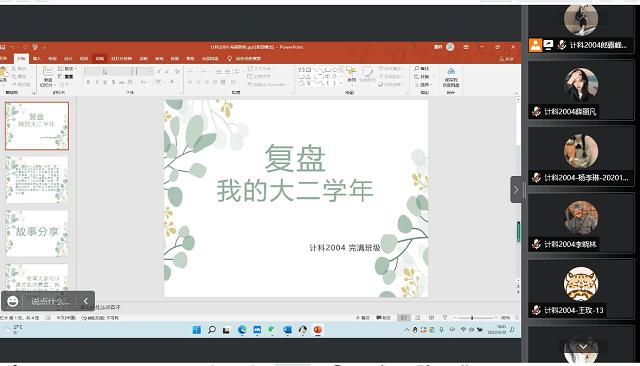Click the Notes button in status bar
Viewport: 640px width, 366px height.
click(362, 317)
